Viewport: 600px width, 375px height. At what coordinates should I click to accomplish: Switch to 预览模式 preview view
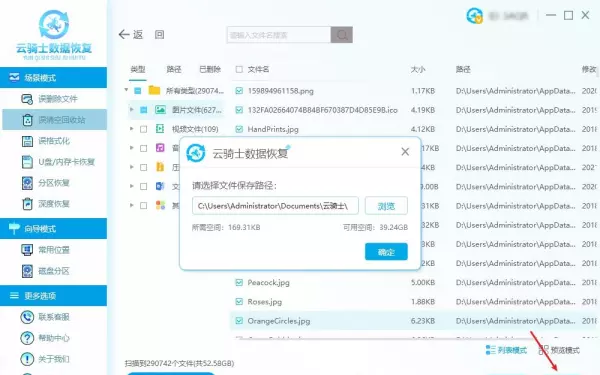[x=559, y=350]
